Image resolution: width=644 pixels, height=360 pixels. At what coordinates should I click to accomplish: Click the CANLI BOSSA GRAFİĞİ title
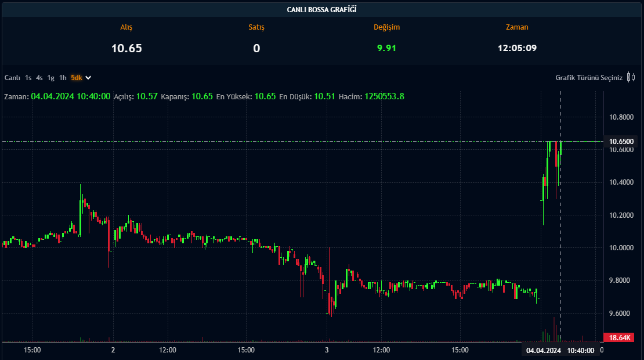pos(322,9)
